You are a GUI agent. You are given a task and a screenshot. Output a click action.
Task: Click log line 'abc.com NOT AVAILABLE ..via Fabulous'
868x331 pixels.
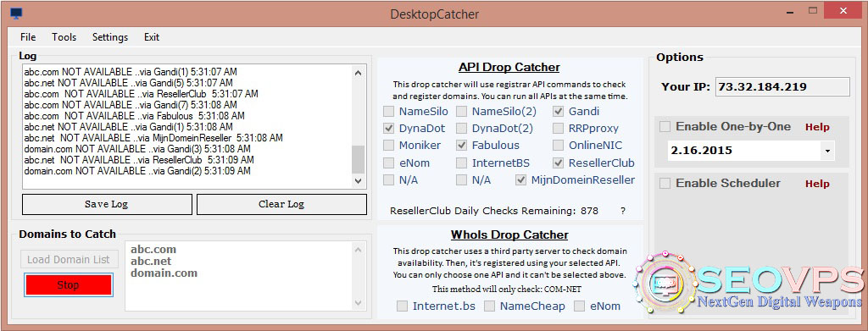click(135, 116)
